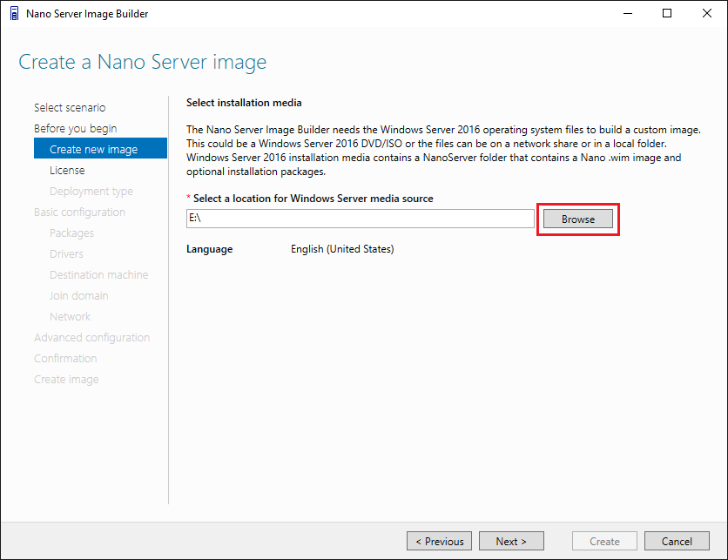Jump to Advanced configuration step
This screenshot has width=728, height=560.
point(91,338)
